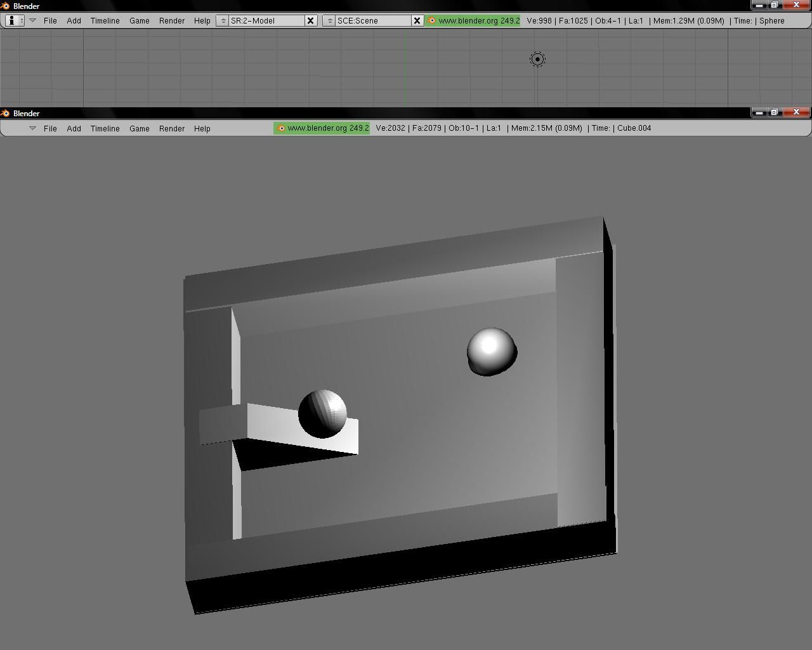Image resolution: width=812 pixels, height=650 pixels.
Task: Click the blender.org icon in lower window header
Action: pyautogui.click(x=281, y=128)
